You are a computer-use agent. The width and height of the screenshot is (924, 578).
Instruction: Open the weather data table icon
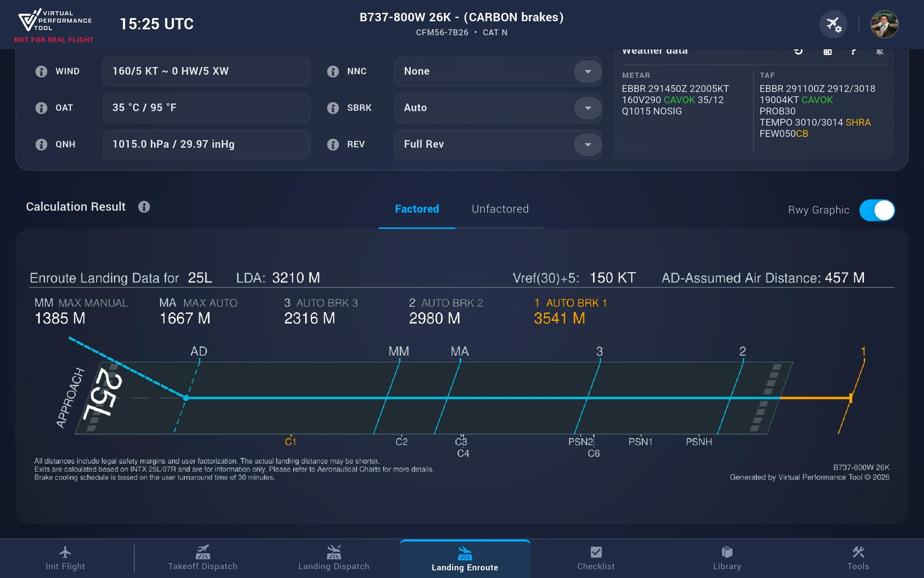pos(827,51)
